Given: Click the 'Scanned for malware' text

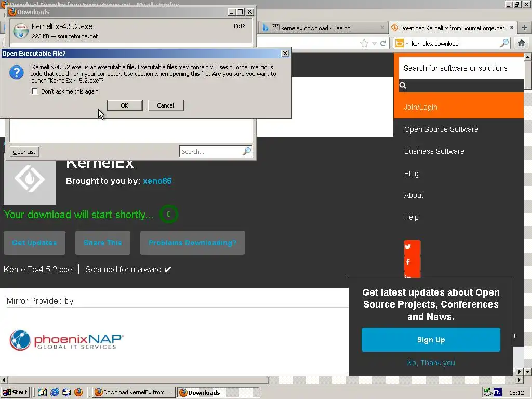Looking at the screenshot, I should (x=123, y=270).
